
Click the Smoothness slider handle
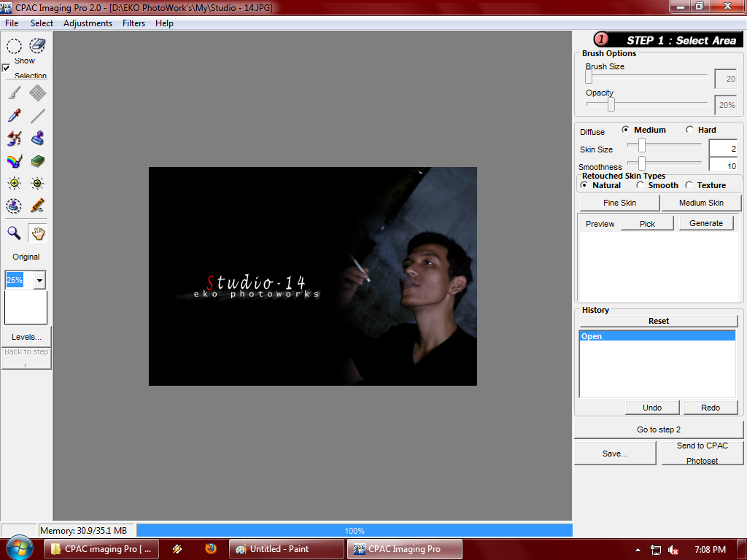[642, 163]
